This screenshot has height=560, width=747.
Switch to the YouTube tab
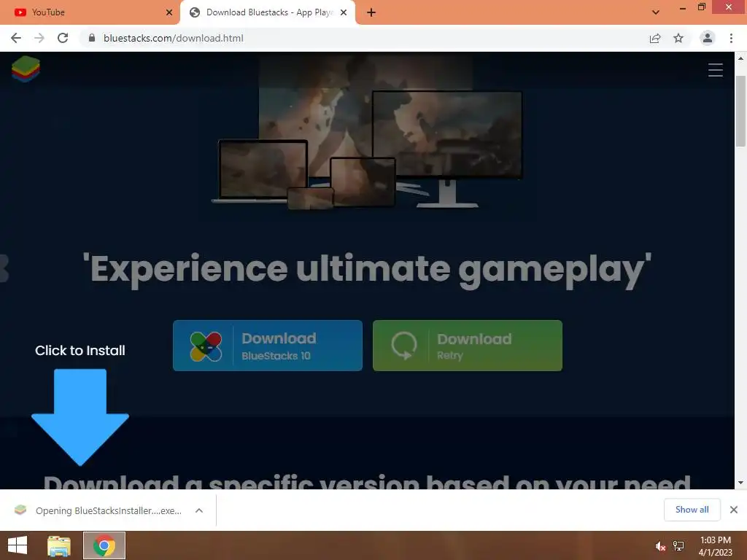pos(90,12)
